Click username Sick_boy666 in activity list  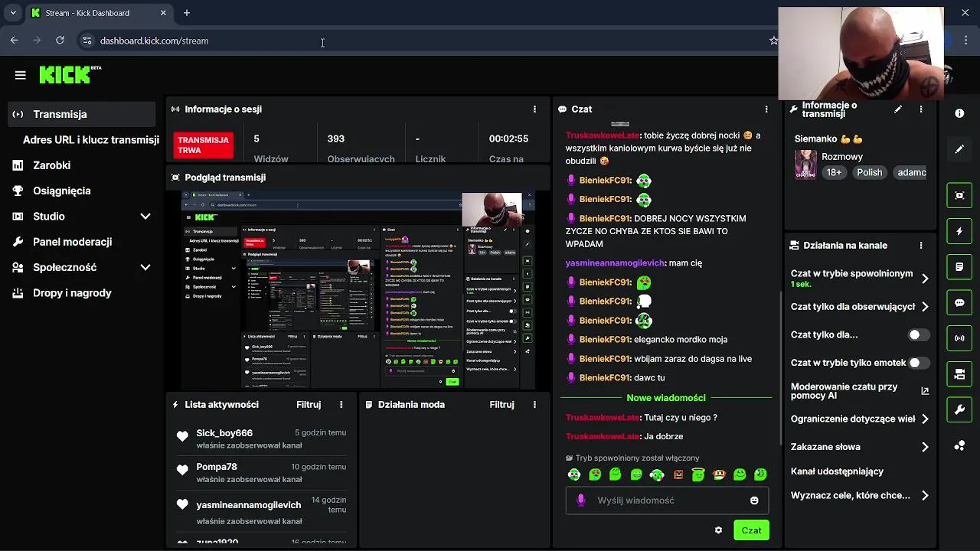click(x=224, y=433)
